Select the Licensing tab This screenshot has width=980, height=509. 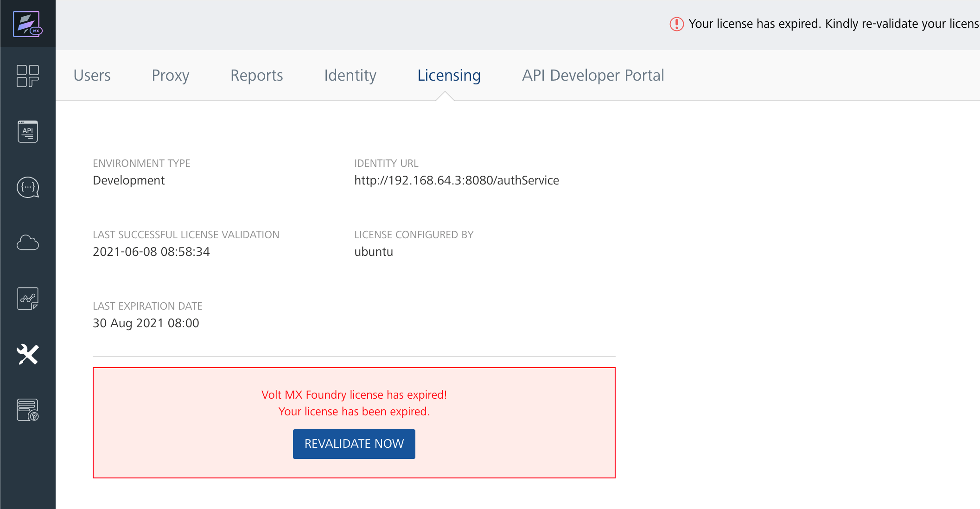click(x=449, y=75)
